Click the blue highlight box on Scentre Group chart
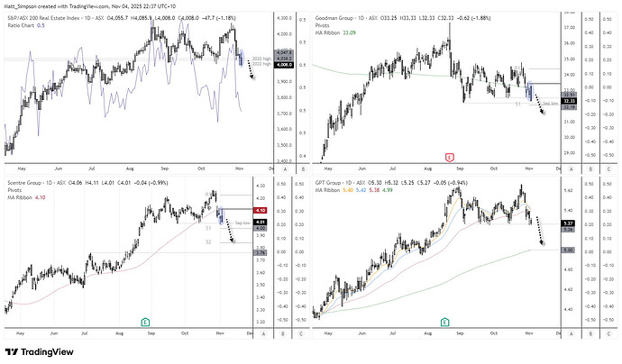Viewport: 622px width, 364px height. click(x=221, y=214)
